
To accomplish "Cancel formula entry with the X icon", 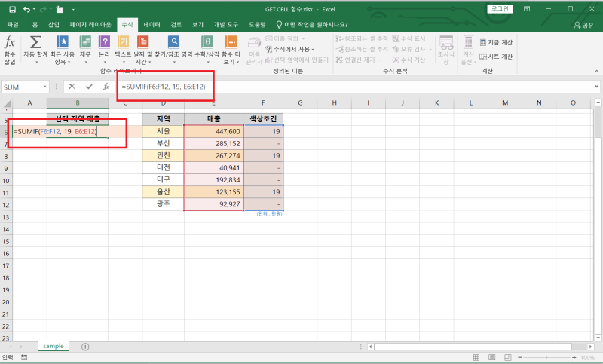I will [x=72, y=87].
